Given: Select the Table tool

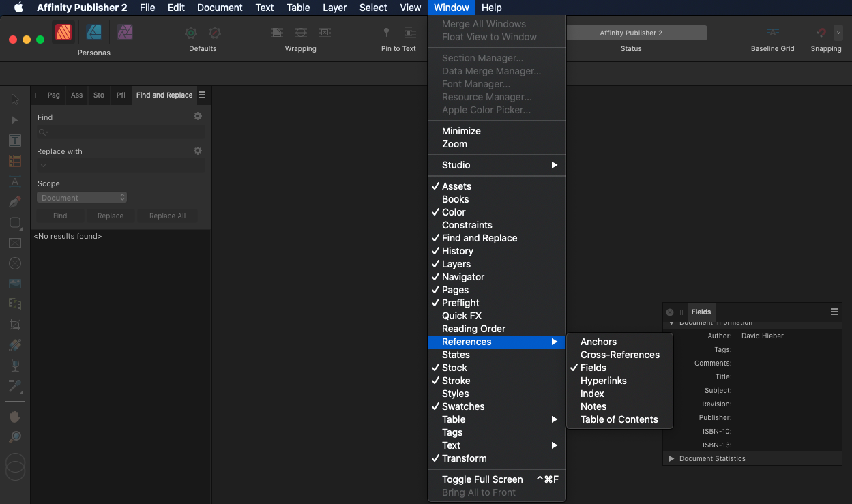Looking at the screenshot, I should coord(15,161).
